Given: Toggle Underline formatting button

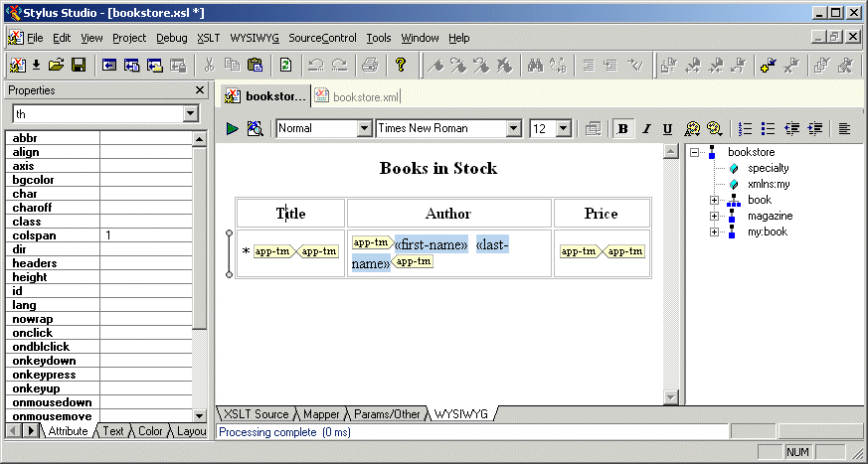Looking at the screenshot, I should click(667, 128).
